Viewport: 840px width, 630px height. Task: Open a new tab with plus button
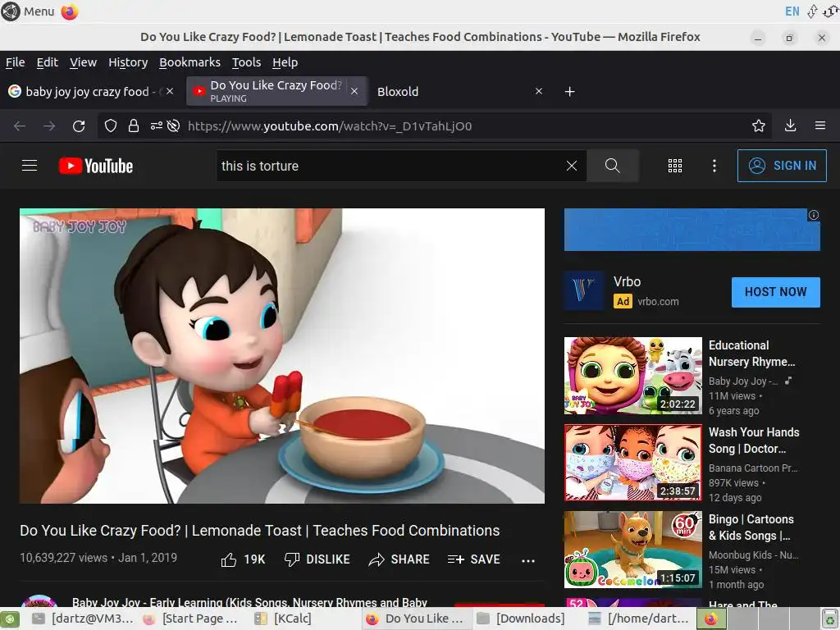click(570, 92)
